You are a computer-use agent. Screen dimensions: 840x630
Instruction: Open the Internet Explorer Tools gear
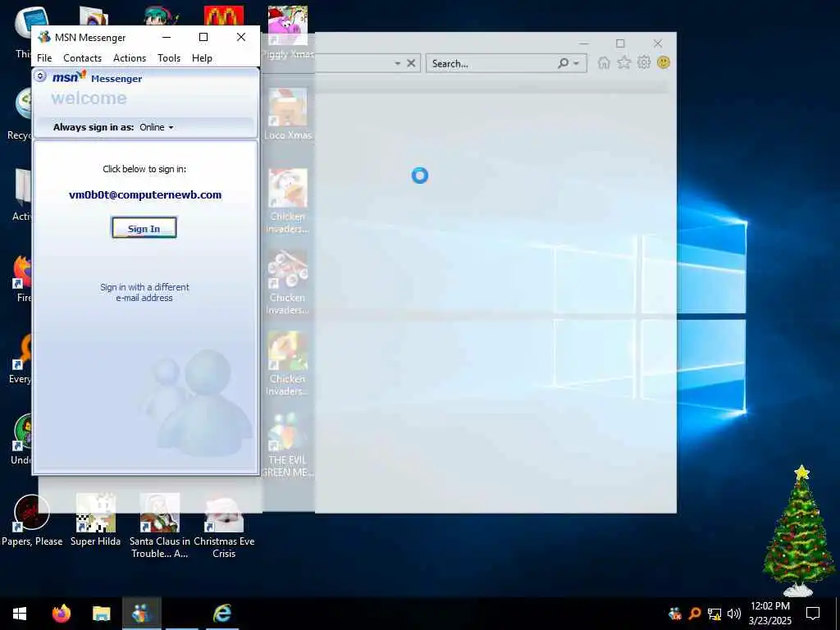(x=644, y=62)
